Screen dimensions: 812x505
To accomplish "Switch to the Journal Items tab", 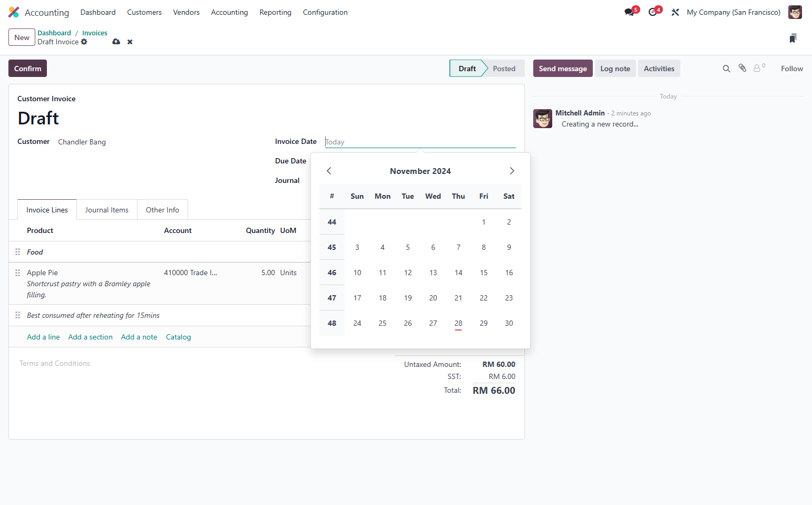I will point(107,210).
